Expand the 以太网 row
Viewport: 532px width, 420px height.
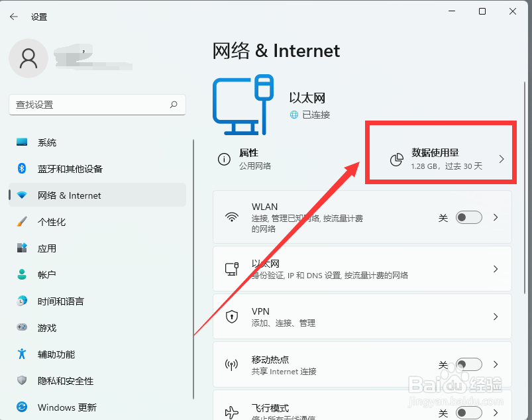pos(495,269)
